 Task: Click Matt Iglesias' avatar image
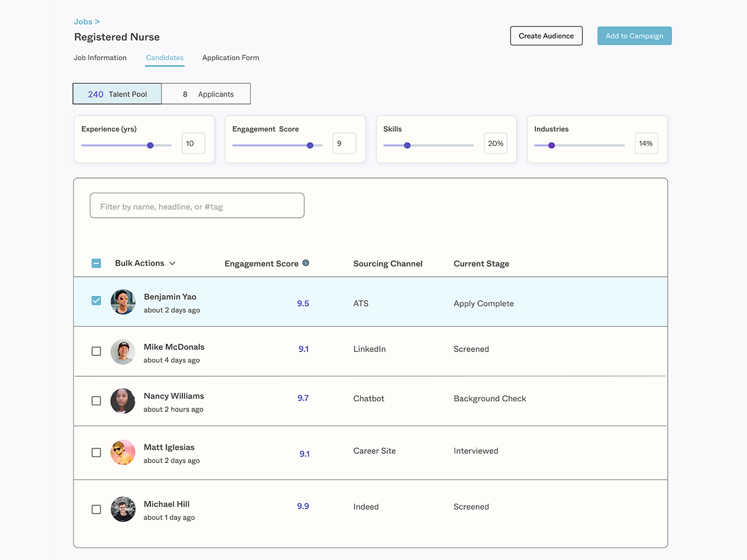click(x=123, y=453)
